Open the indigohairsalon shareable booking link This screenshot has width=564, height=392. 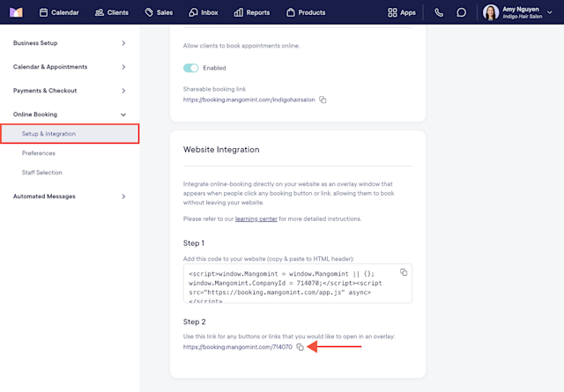pyautogui.click(x=249, y=100)
